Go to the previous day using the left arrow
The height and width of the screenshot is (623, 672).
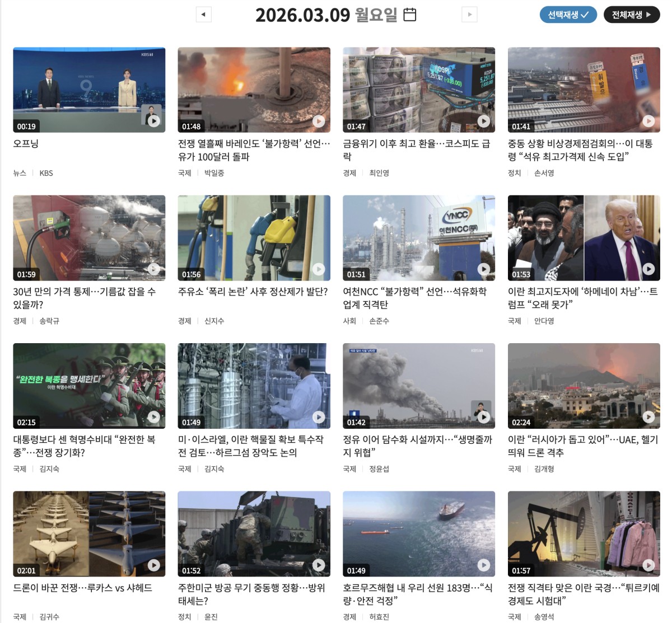(203, 14)
